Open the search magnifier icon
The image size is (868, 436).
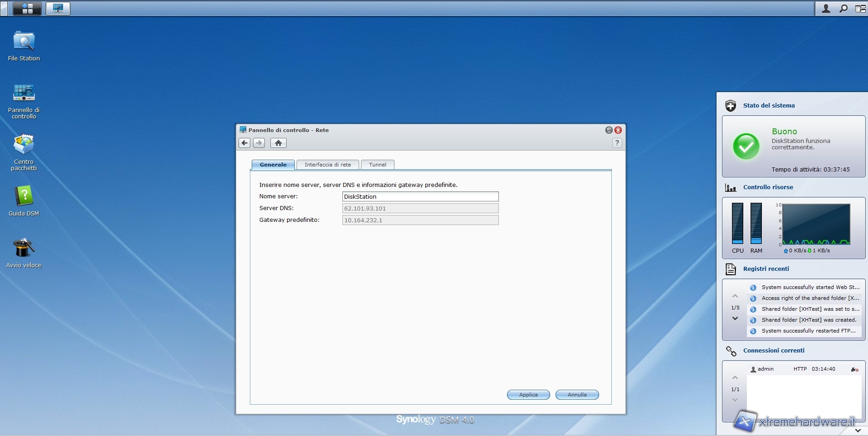pos(843,9)
